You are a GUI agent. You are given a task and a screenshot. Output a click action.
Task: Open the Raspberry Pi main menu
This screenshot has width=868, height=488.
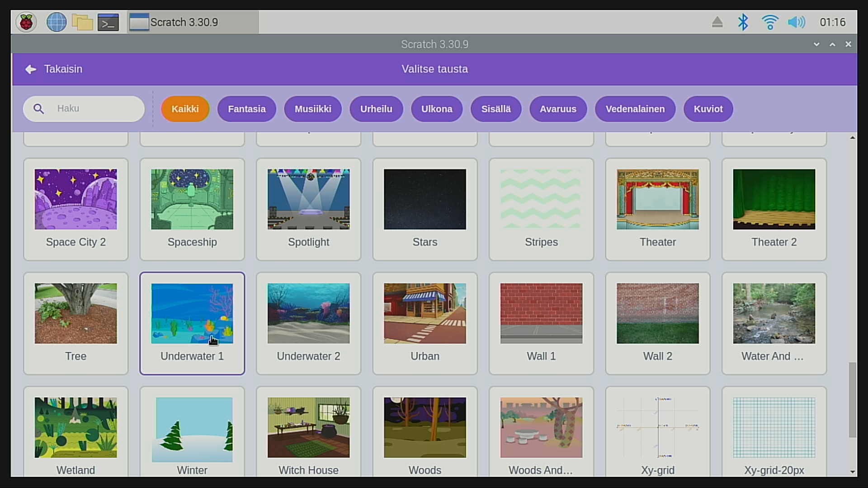coord(26,22)
